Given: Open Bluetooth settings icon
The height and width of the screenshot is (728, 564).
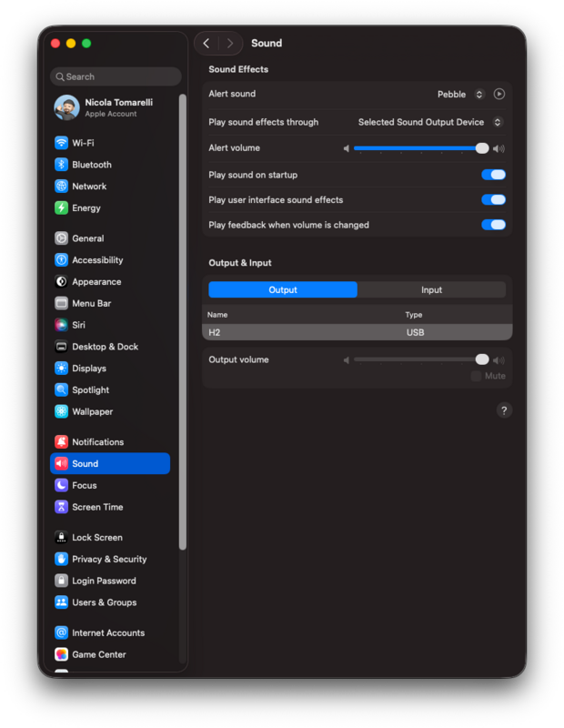Looking at the screenshot, I should click(61, 165).
